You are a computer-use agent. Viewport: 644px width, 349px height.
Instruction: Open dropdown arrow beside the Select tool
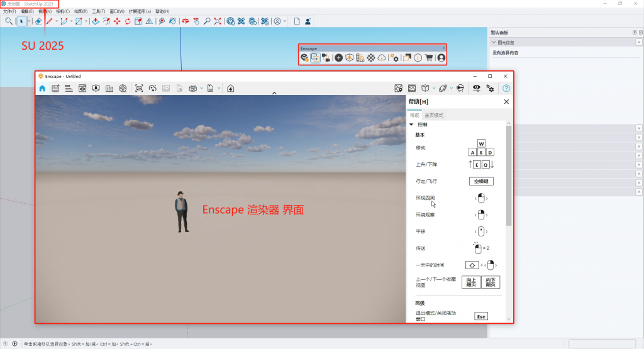[x=29, y=21]
